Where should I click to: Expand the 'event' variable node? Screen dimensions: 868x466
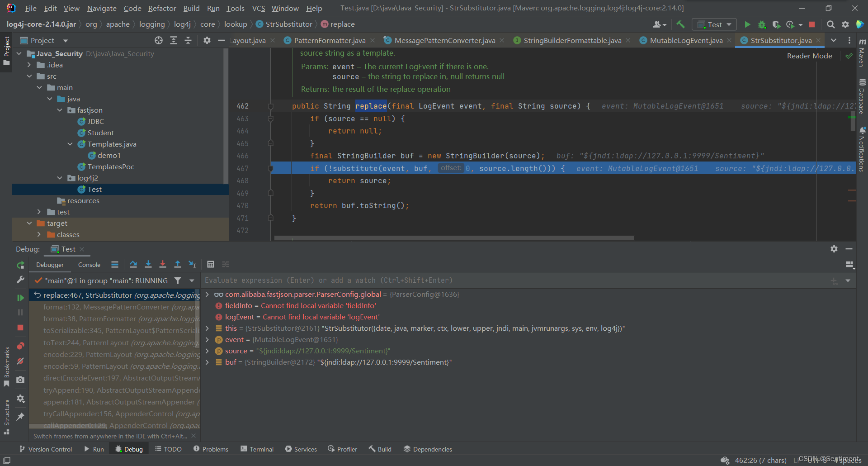(x=207, y=339)
